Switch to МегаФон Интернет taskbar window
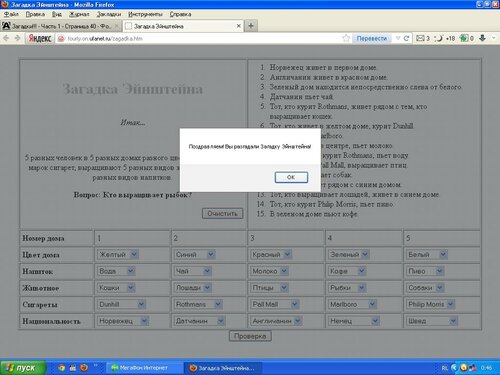The height and width of the screenshot is (375, 500). point(143,368)
